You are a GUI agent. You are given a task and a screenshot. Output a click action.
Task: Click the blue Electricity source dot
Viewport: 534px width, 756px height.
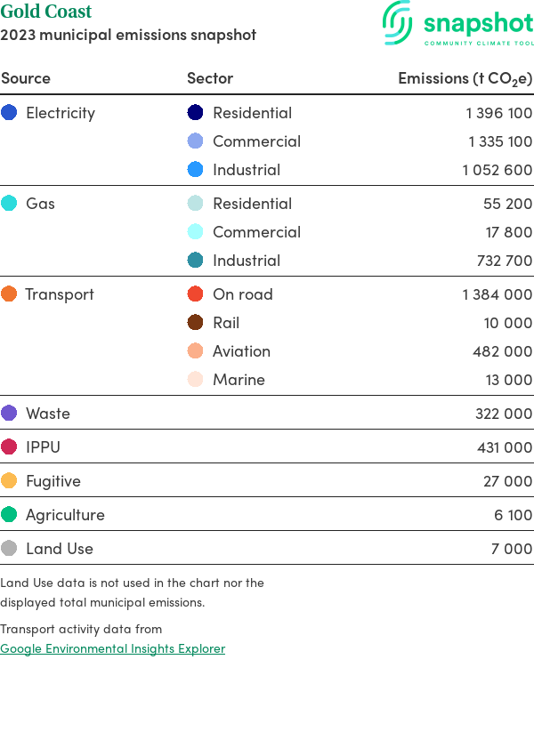tap(9, 113)
